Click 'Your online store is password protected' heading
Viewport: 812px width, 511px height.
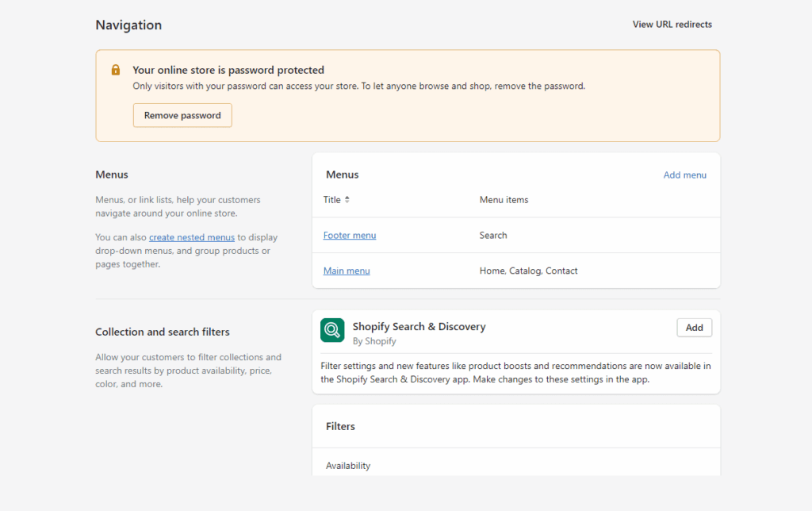(x=228, y=70)
